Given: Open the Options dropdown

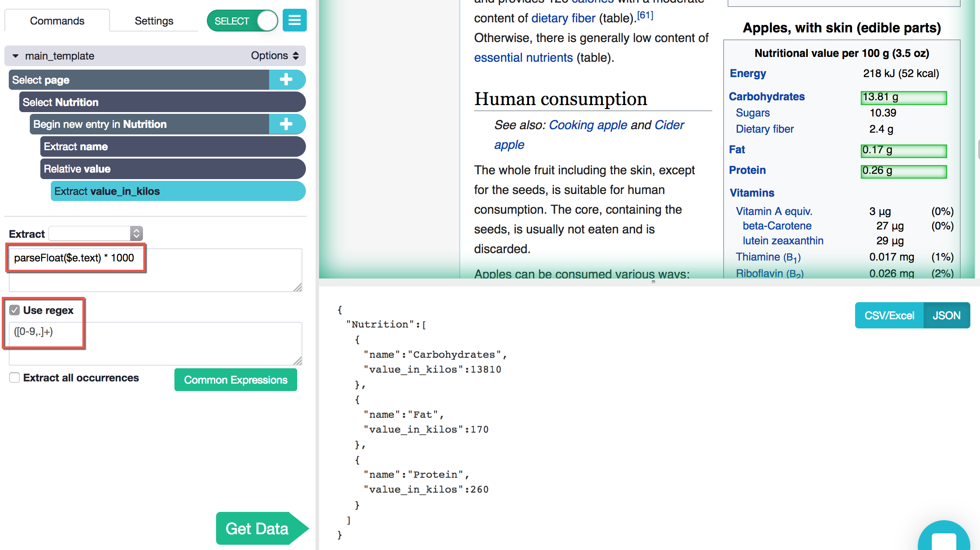Looking at the screenshot, I should point(275,56).
